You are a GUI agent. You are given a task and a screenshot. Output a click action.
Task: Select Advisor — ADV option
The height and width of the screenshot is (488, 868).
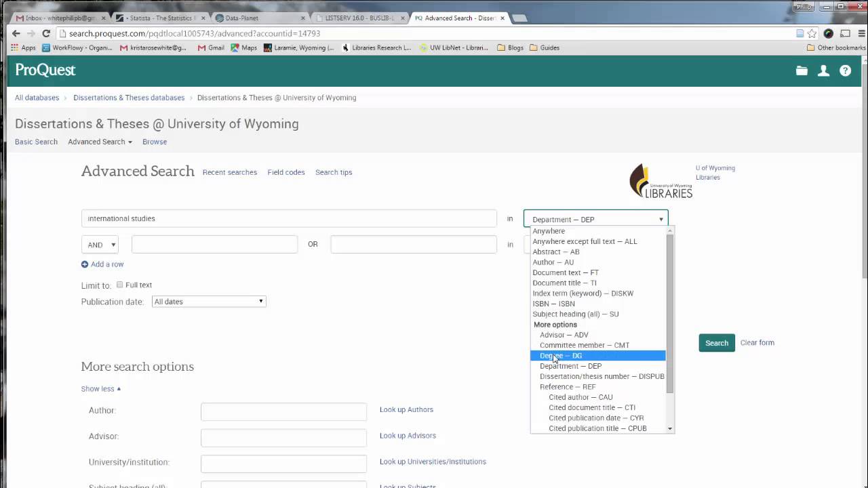pos(597,335)
